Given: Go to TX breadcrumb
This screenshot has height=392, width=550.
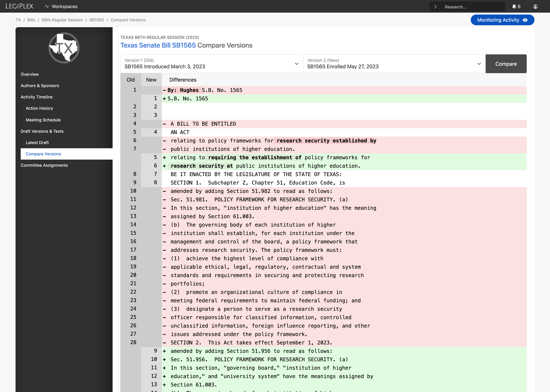Looking at the screenshot, I should (18, 20).
